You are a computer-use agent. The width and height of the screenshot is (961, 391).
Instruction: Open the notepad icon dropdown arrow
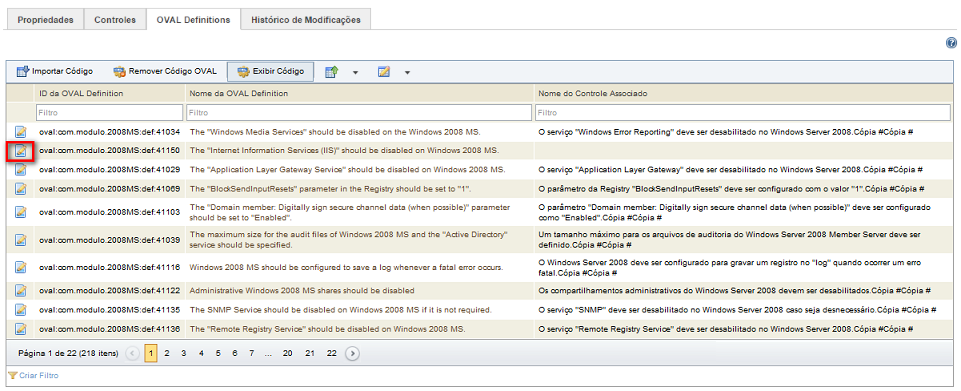[407, 72]
